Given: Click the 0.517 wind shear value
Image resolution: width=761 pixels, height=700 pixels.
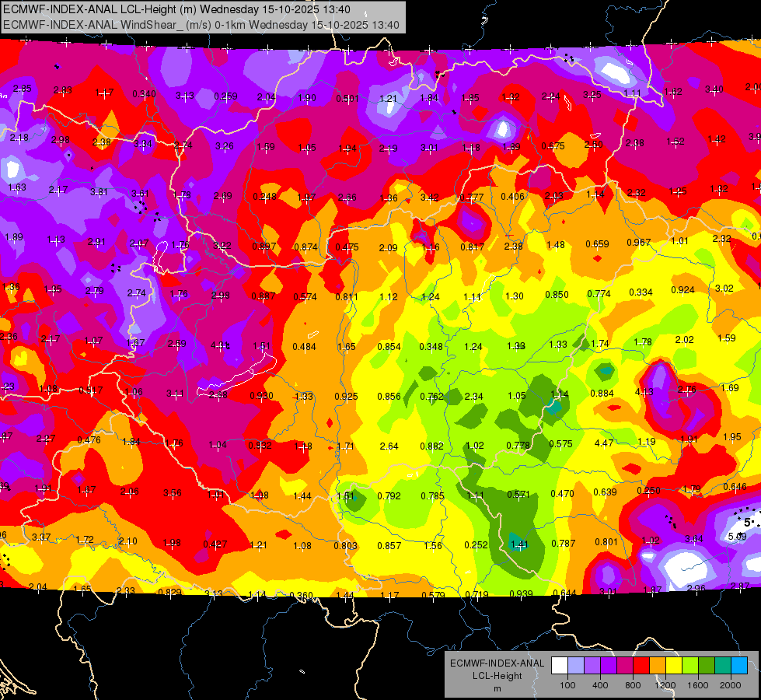Looking at the screenshot, I should 91,390.
